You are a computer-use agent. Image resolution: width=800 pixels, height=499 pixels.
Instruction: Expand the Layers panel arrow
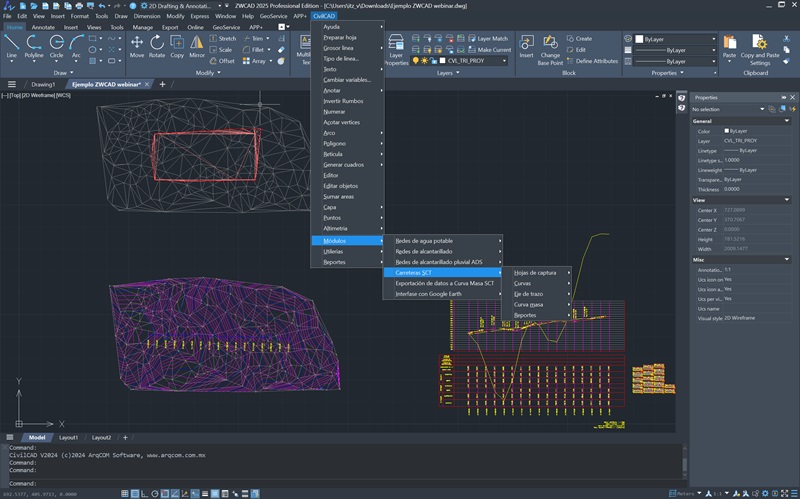point(458,72)
